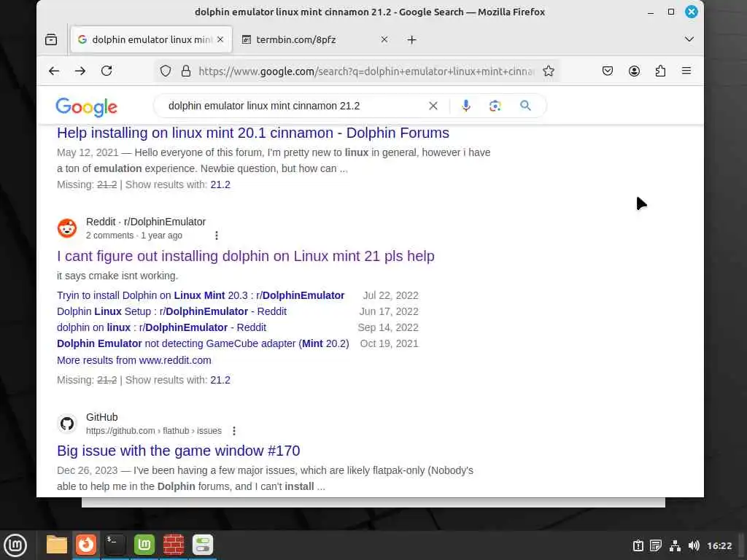Clear the Google search box

coord(433,106)
